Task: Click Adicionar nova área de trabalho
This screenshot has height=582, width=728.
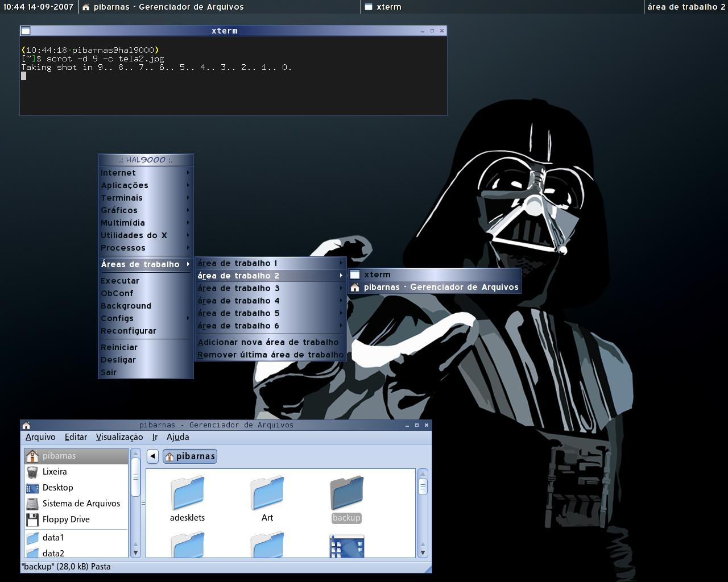Action: (271, 342)
